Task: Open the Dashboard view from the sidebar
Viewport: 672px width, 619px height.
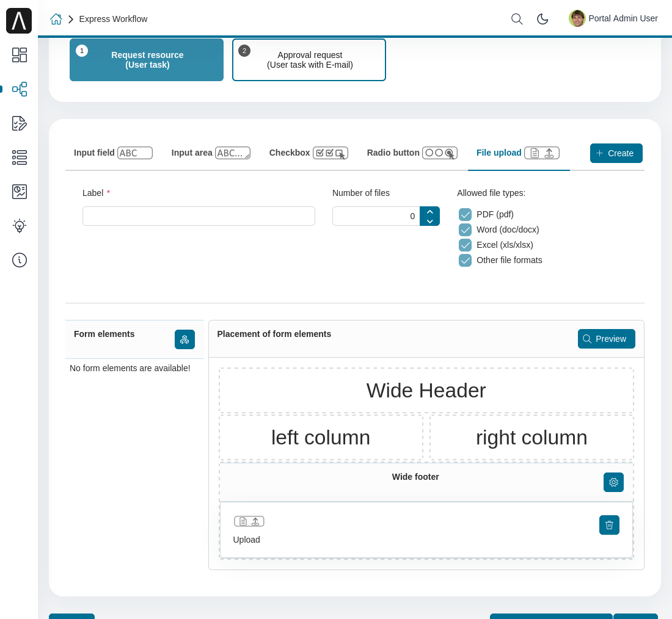Action: point(20,55)
